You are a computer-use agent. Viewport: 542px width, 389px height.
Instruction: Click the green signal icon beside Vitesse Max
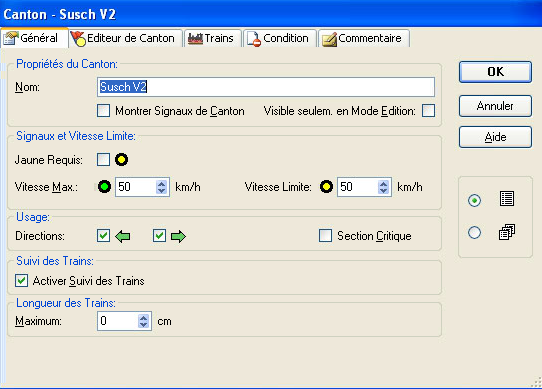tap(104, 187)
